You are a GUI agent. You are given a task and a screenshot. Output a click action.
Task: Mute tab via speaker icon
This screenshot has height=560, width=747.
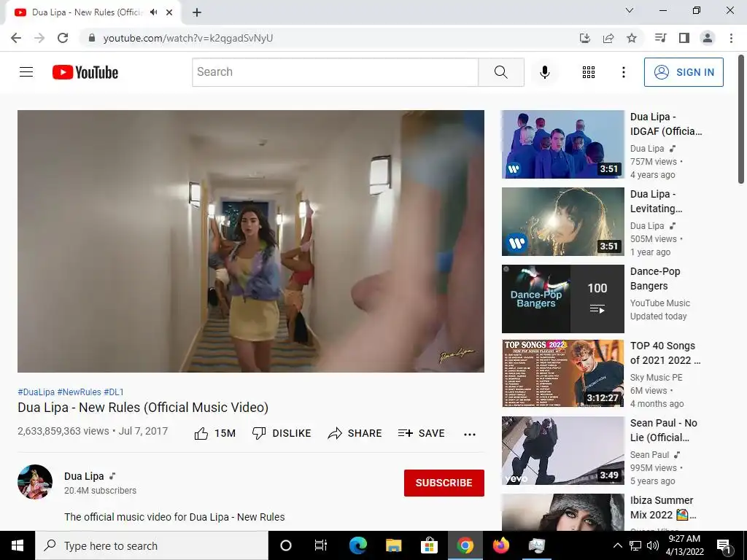click(153, 12)
